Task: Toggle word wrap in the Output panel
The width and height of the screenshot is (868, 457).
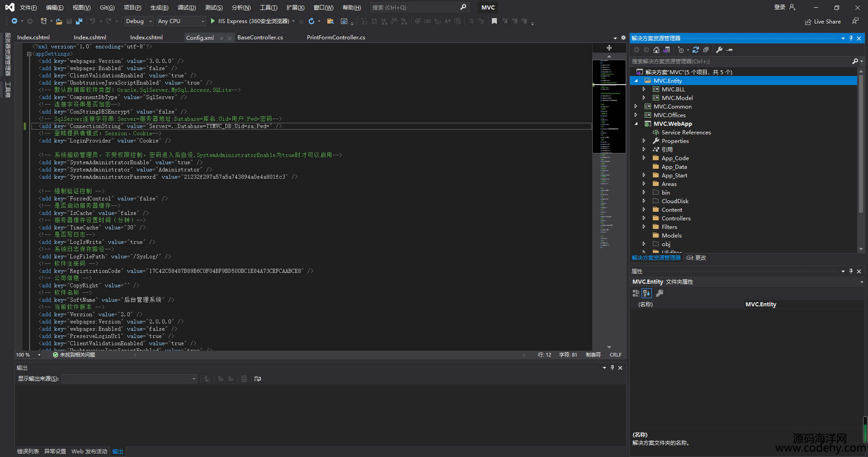Action: click(258, 379)
